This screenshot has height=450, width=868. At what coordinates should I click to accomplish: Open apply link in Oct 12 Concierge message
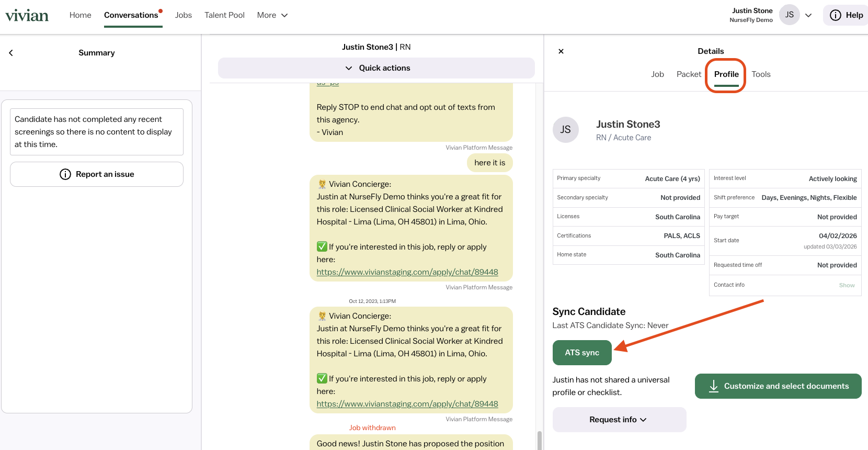[x=407, y=404]
